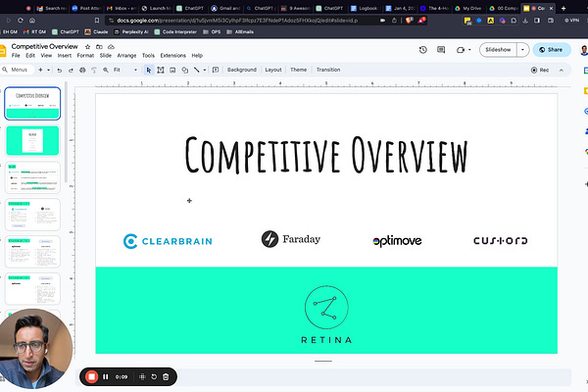Click the Background button
The width and height of the screenshot is (588, 392).
[242, 70]
